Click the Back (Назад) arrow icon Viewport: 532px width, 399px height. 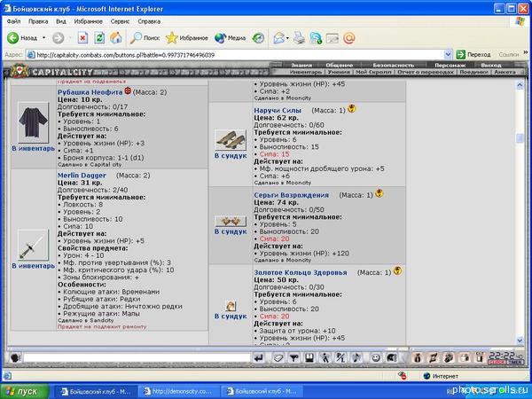click(12, 38)
